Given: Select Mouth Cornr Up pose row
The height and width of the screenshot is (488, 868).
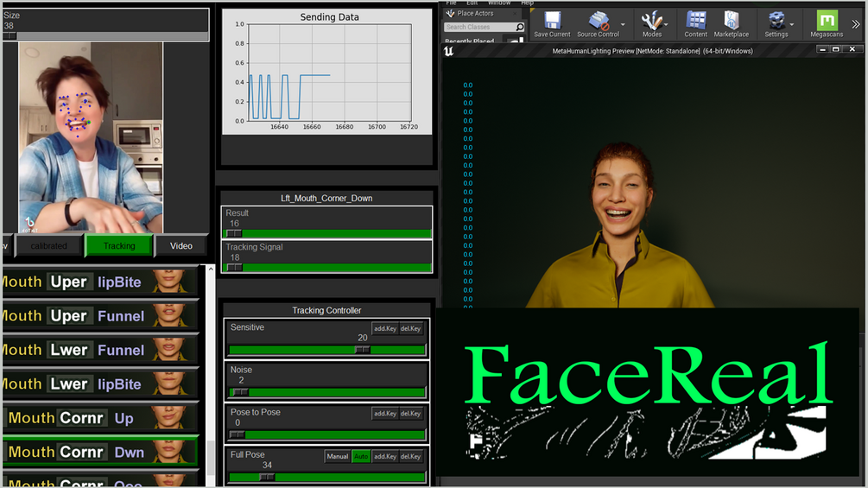Looking at the screenshot, I should pyautogui.click(x=99, y=418).
